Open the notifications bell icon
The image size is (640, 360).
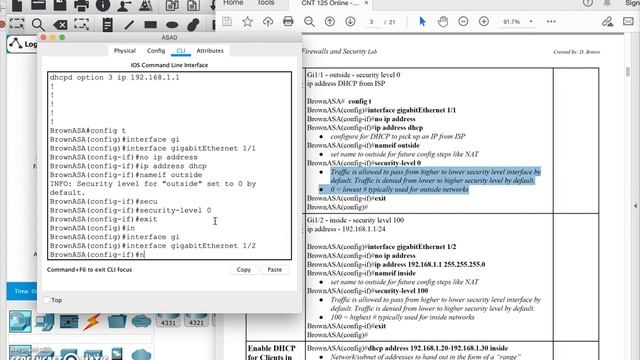[607, 3]
